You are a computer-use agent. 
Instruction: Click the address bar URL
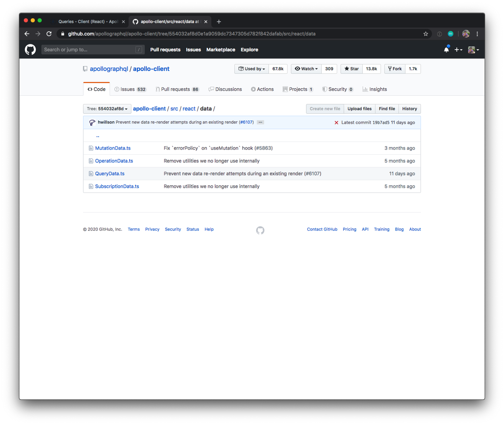click(192, 34)
